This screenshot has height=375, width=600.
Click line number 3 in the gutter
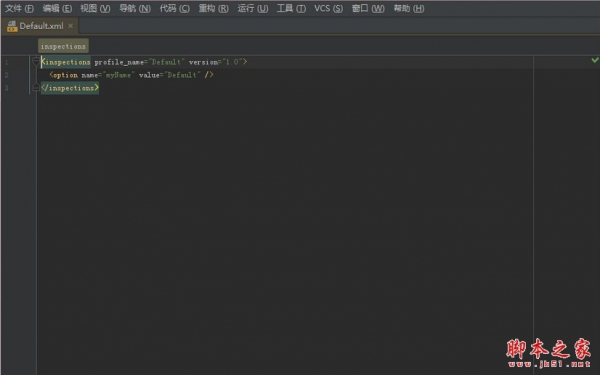point(7,88)
